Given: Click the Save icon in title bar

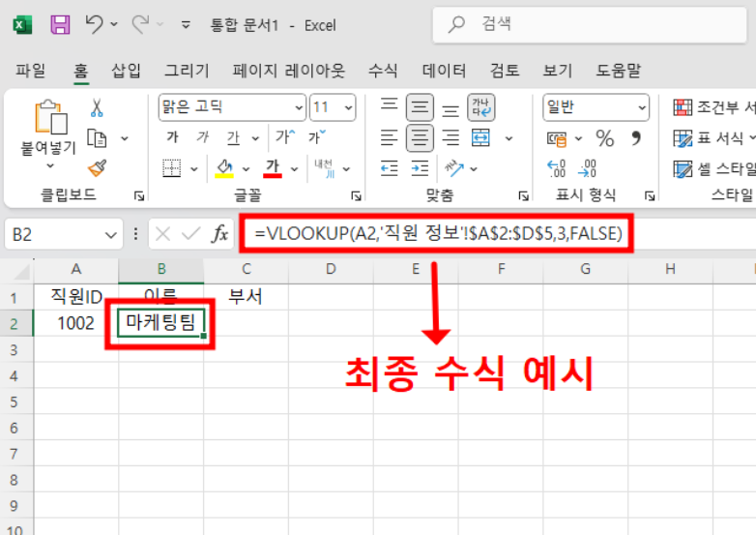Looking at the screenshot, I should (x=59, y=24).
